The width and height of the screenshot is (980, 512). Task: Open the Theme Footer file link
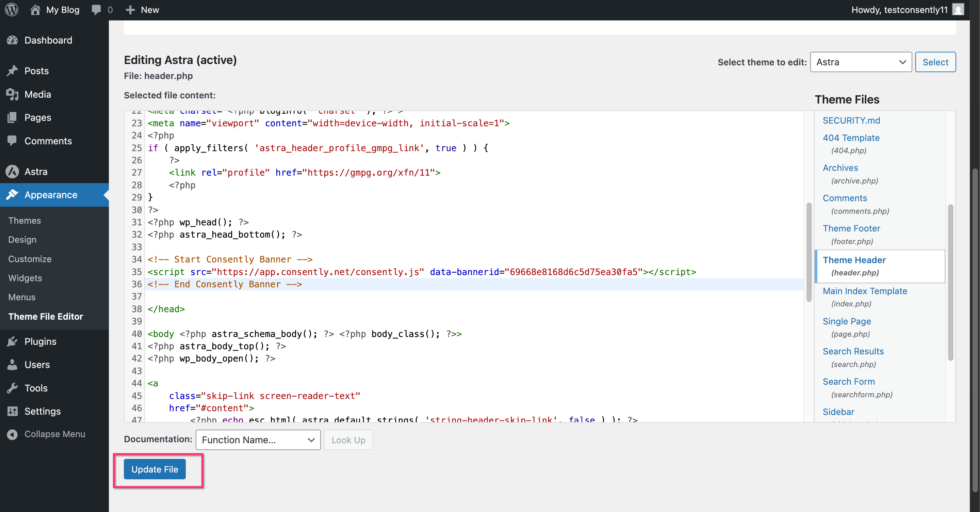[x=851, y=228]
